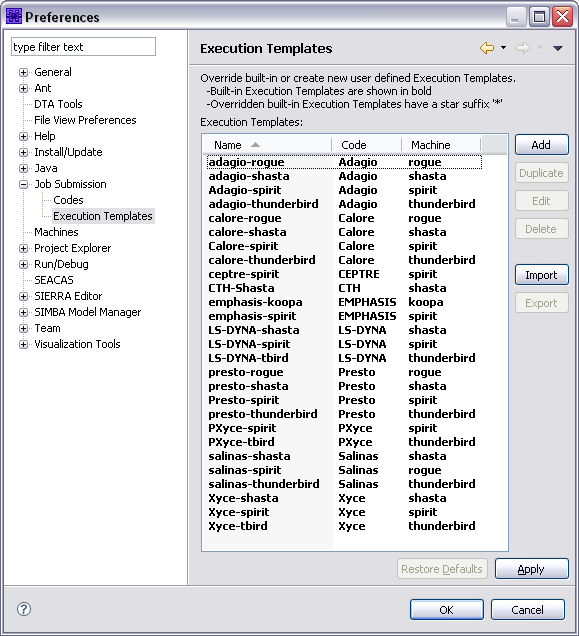Viewport: 579px width, 636px height.
Task: Select the emphasis-spirit template row
Action: [x=344, y=316]
